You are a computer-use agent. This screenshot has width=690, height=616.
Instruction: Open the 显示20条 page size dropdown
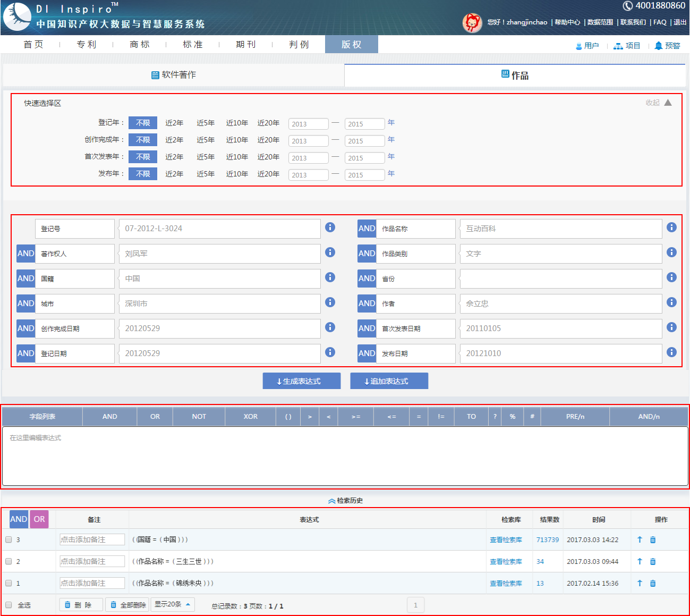(173, 604)
